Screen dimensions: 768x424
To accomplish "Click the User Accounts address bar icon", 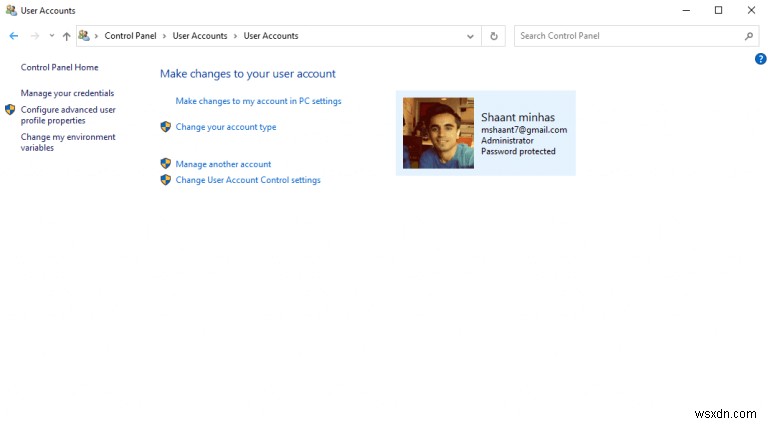I will (85, 36).
